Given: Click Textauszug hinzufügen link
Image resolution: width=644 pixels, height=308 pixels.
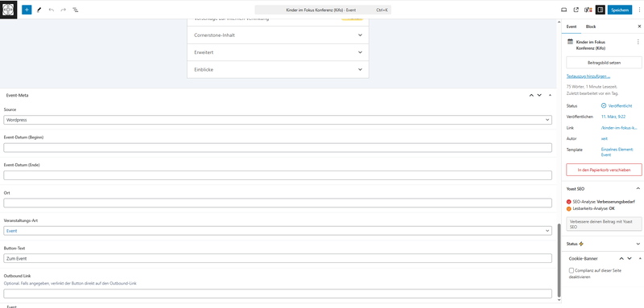Looking at the screenshot, I should (588, 76).
